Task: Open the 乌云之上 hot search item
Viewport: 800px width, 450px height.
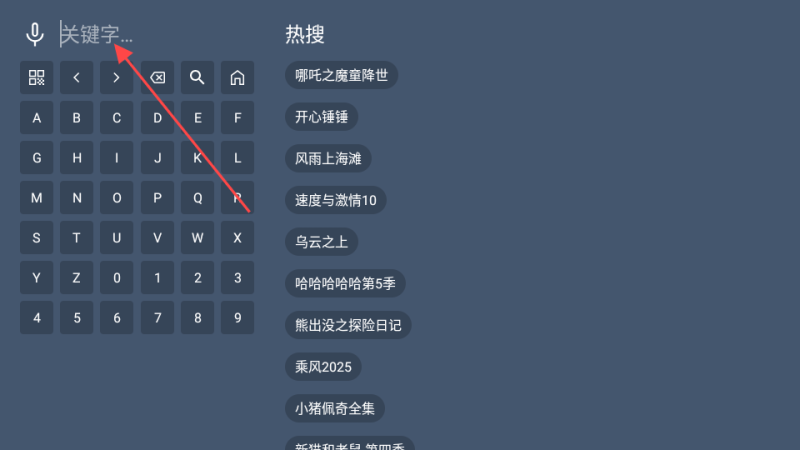Action: pos(321,242)
